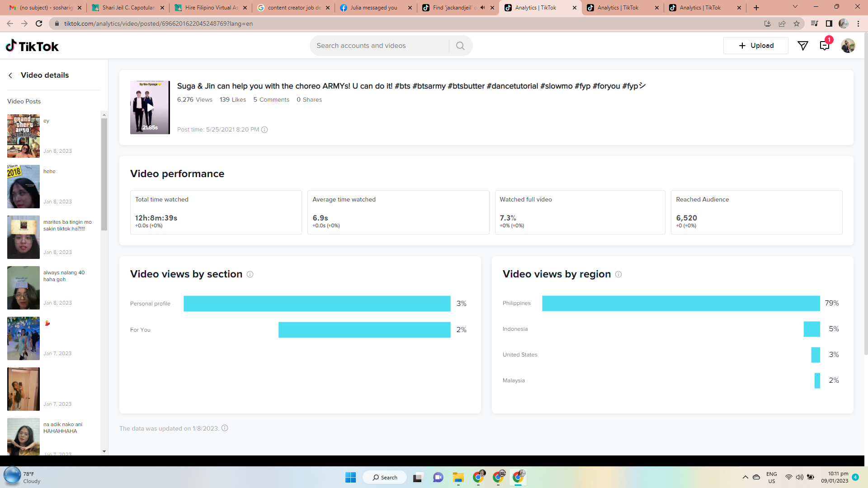Click info icon next to Video views by region
Image resolution: width=868 pixels, height=488 pixels.
pos(618,274)
